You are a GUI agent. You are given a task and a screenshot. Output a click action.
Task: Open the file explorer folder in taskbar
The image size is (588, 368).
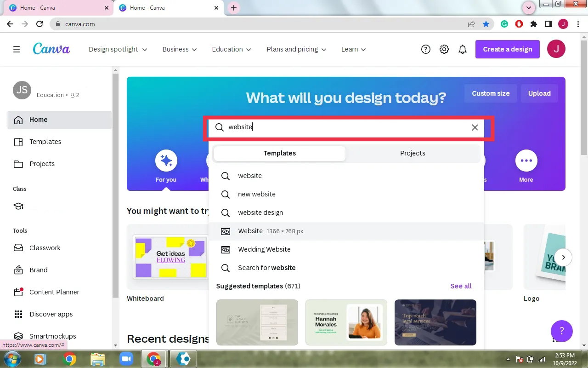tap(97, 359)
